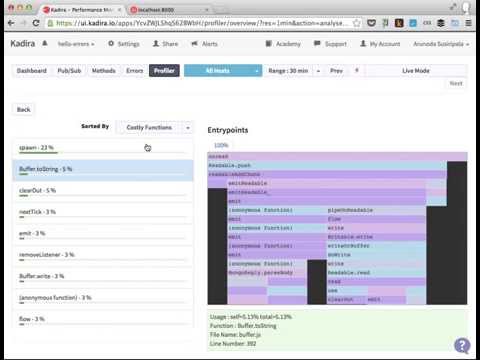Switch to the Dashboard tab
This screenshot has height=360, width=480.
32,71
